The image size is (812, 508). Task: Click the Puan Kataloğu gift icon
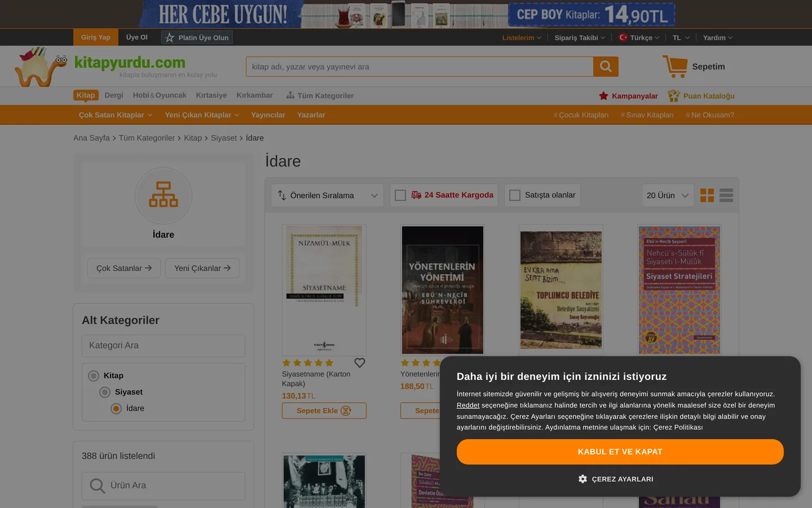point(673,96)
